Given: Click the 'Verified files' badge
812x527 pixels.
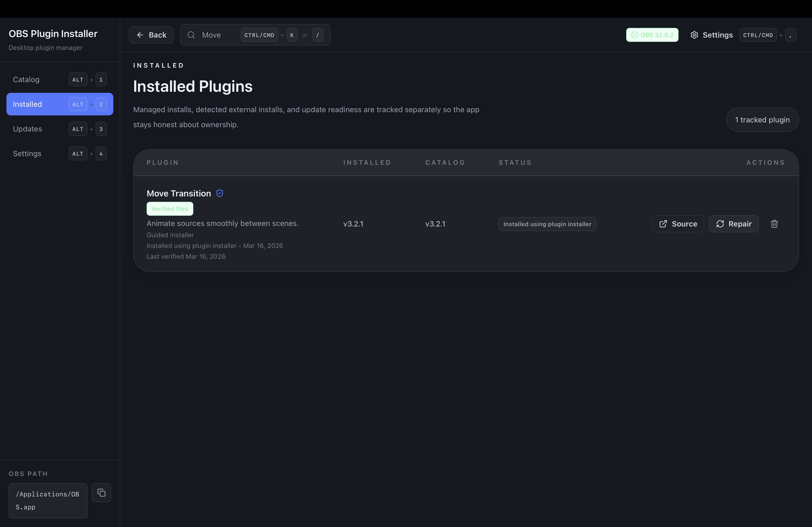Looking at the screenshot, I should point(169,208).
